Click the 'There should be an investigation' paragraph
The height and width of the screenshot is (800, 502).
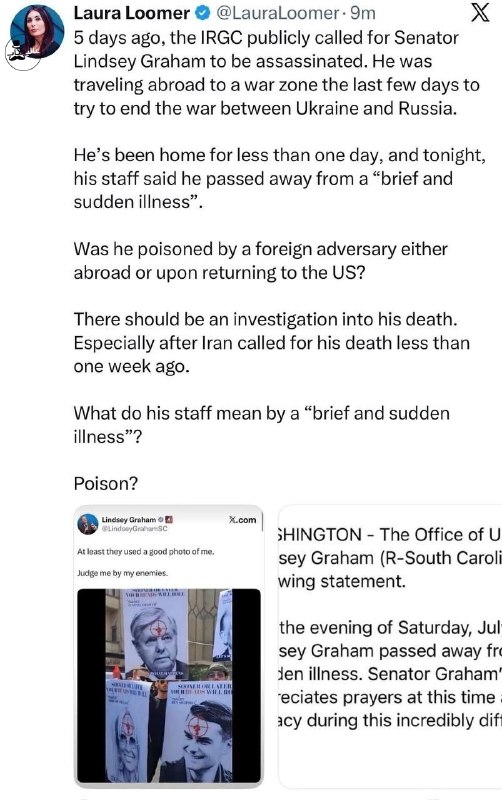271,342
